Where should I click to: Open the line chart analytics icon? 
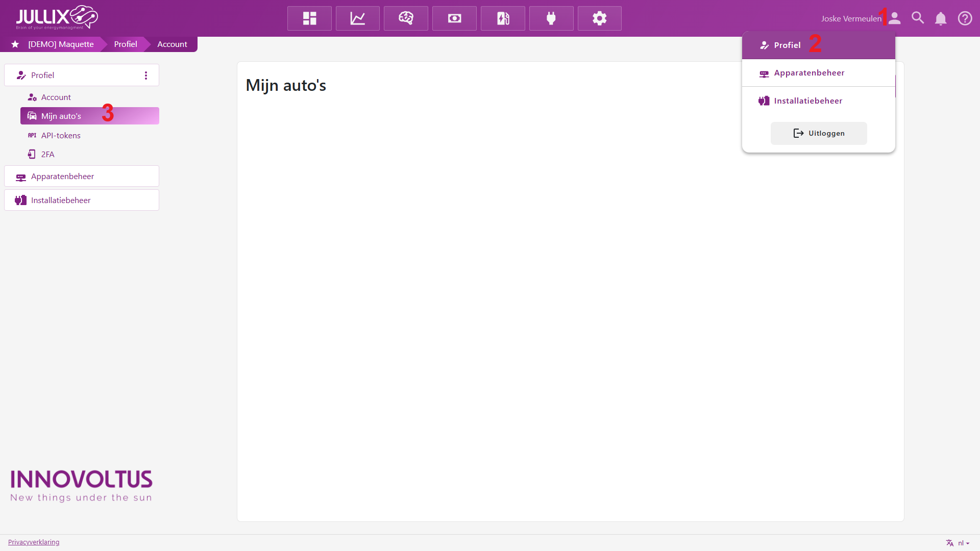pyautogui.click(x=357, y=18)
